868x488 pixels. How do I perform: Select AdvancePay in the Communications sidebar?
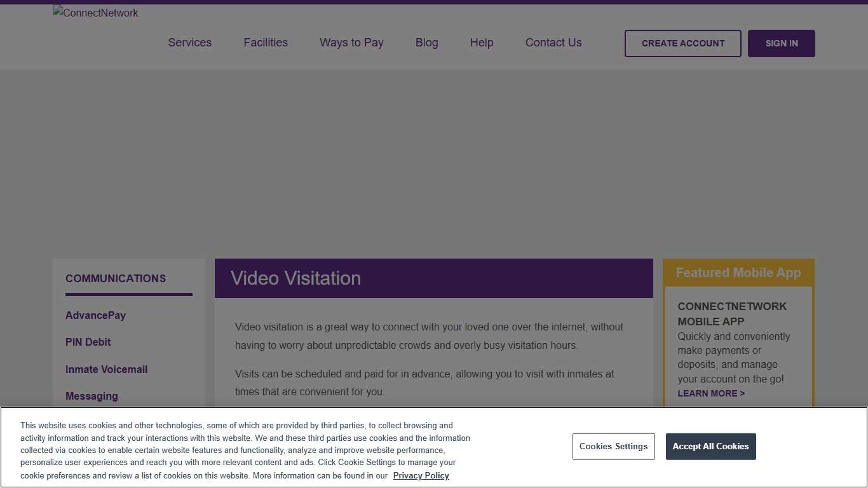coord(96,315)
